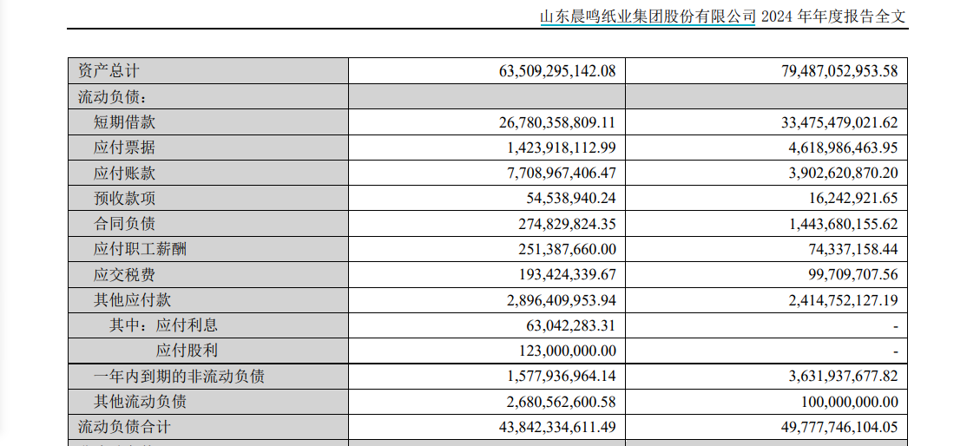
Task: Select the row label 合同负债
Action: tap(124, 224)
